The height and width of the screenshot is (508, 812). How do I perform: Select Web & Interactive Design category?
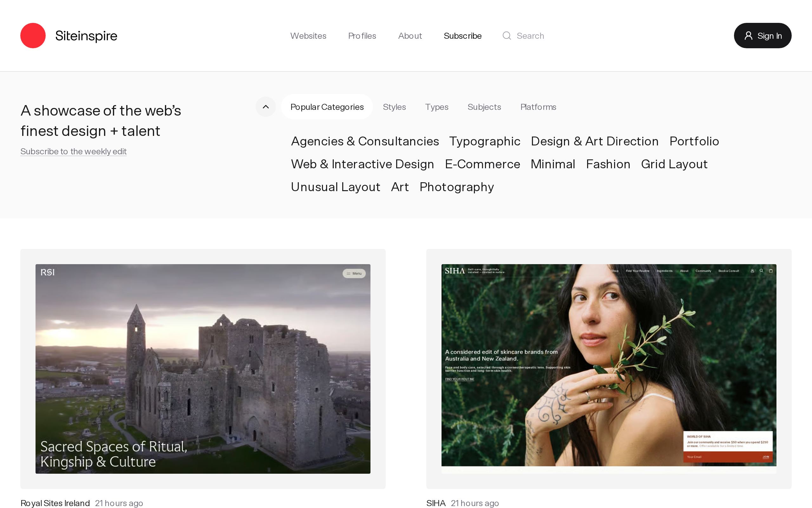(x=362, y=164)
